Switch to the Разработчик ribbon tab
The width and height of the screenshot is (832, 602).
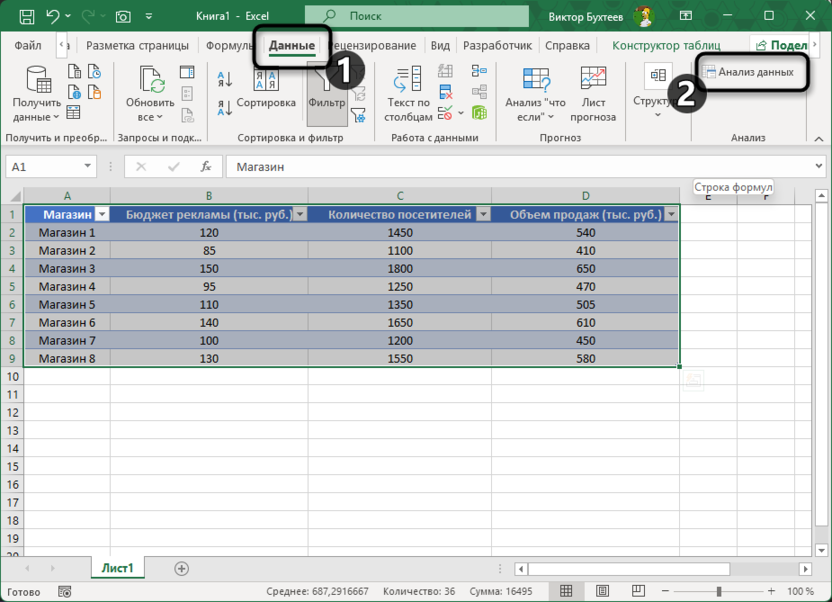(497, 46)
